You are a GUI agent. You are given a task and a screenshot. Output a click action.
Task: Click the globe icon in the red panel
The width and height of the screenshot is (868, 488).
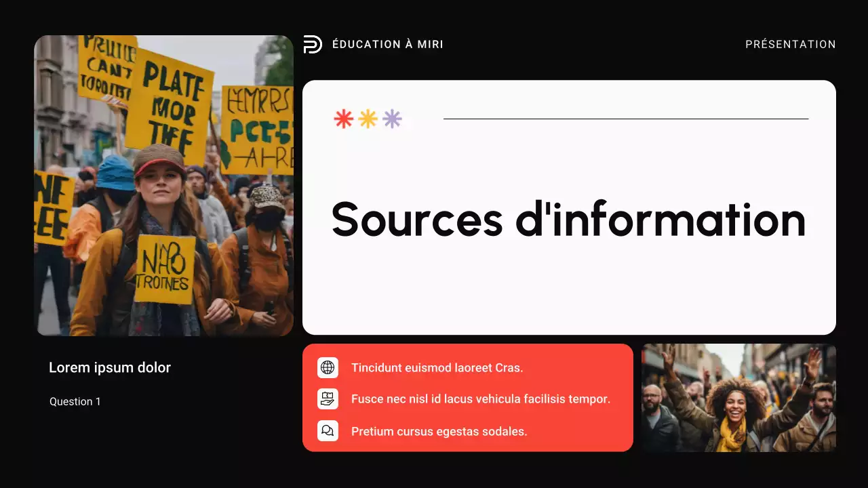pyautogui.click(x=328, y=368)
